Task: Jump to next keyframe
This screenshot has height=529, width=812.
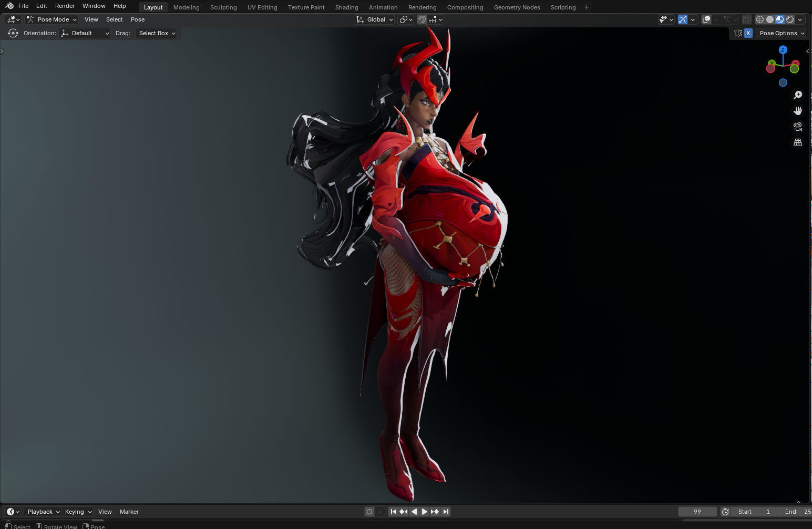Action: coord(435,512)
